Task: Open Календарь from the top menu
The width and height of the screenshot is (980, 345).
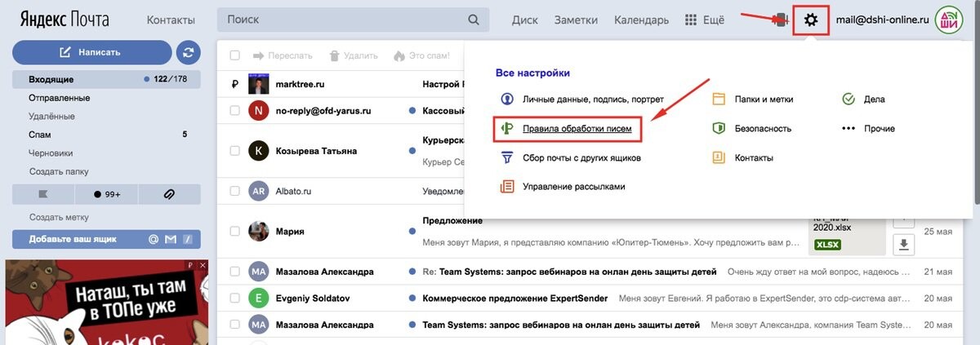Action: (641, 20)
